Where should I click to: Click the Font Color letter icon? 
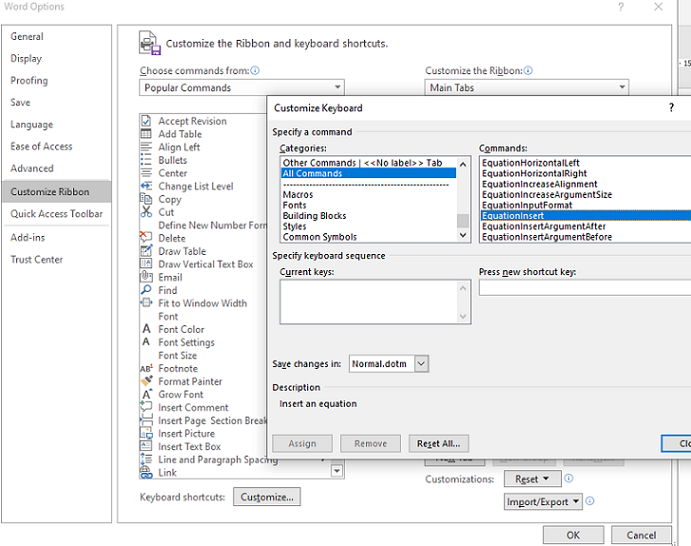[146, 329]
